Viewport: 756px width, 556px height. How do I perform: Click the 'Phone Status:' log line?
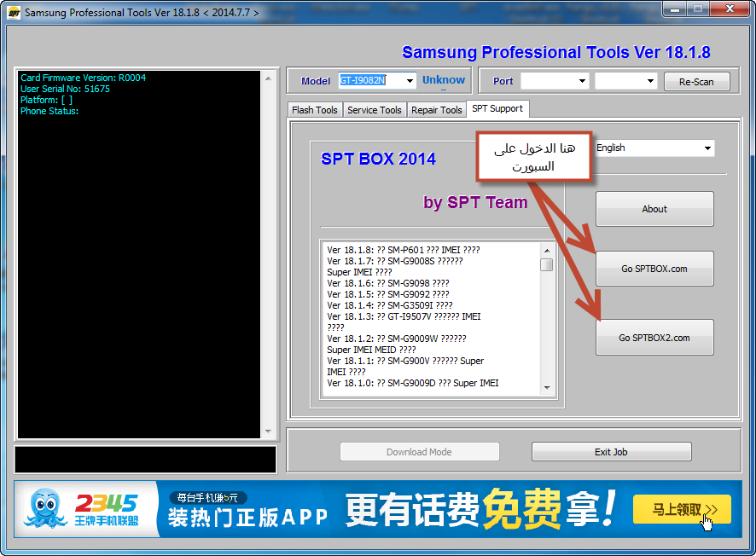pos(49,111)
